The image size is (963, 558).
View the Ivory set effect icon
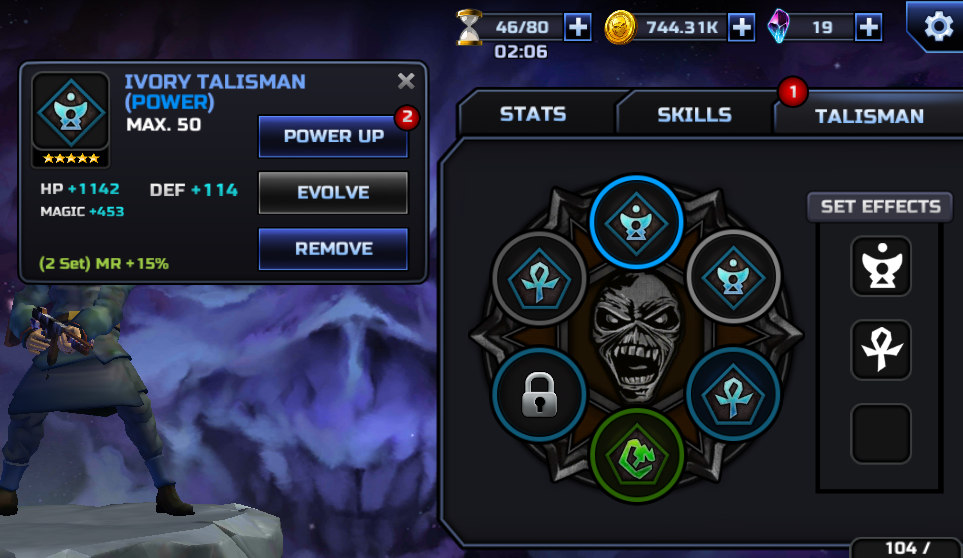(x=881, y=266)
